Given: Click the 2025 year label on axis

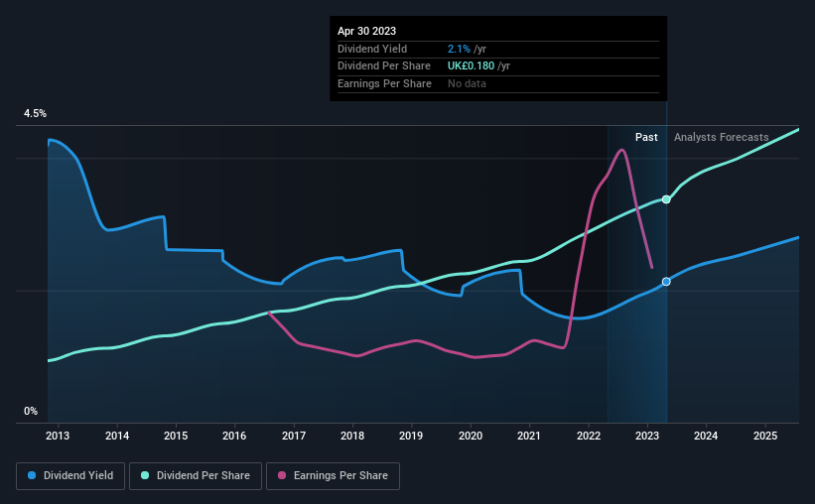Looking at the screenshot, I should tap(765, 436).
